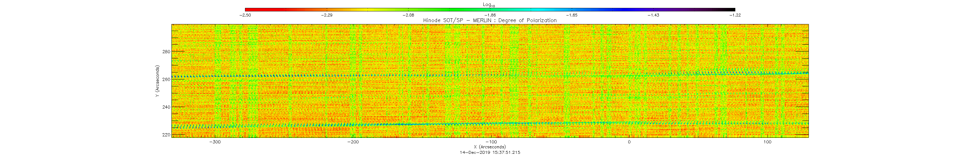Click the black end of the colorbar
Image resolution: width=980 pixels, height=162 pixels.
732,9
